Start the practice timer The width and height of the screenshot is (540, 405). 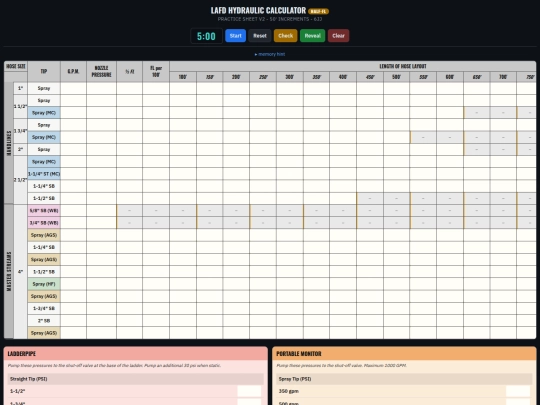coord(236,36)
